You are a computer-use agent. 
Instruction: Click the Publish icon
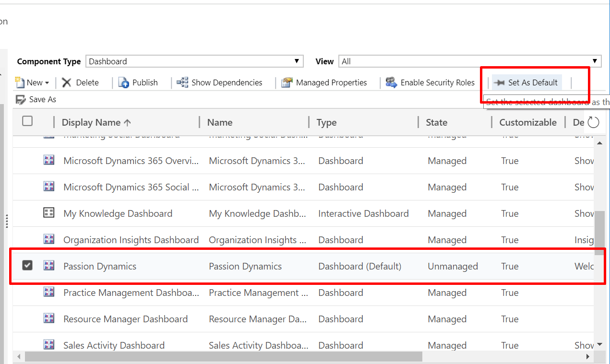tap(124, 82)
